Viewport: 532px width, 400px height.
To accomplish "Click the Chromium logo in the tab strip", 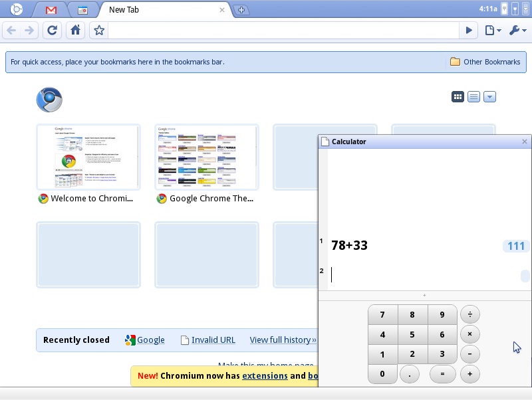I will (x=16, y=9).
